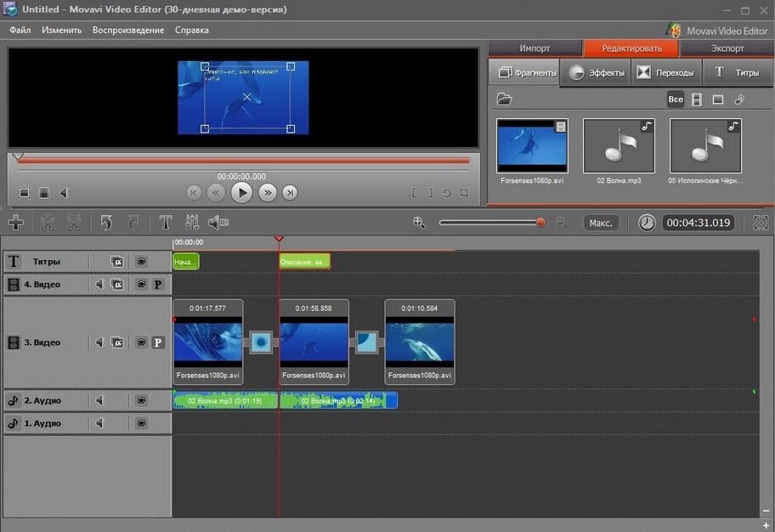775x532 pixels.
Task: Click the second scissors cut icon
Action: pyautogui.click(x=74, y=223)
